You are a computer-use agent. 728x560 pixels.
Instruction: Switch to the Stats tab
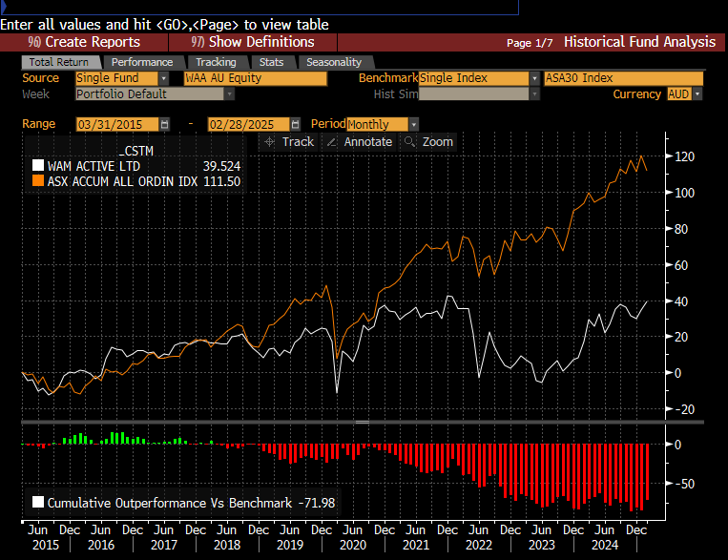click(x=272, y=62)
